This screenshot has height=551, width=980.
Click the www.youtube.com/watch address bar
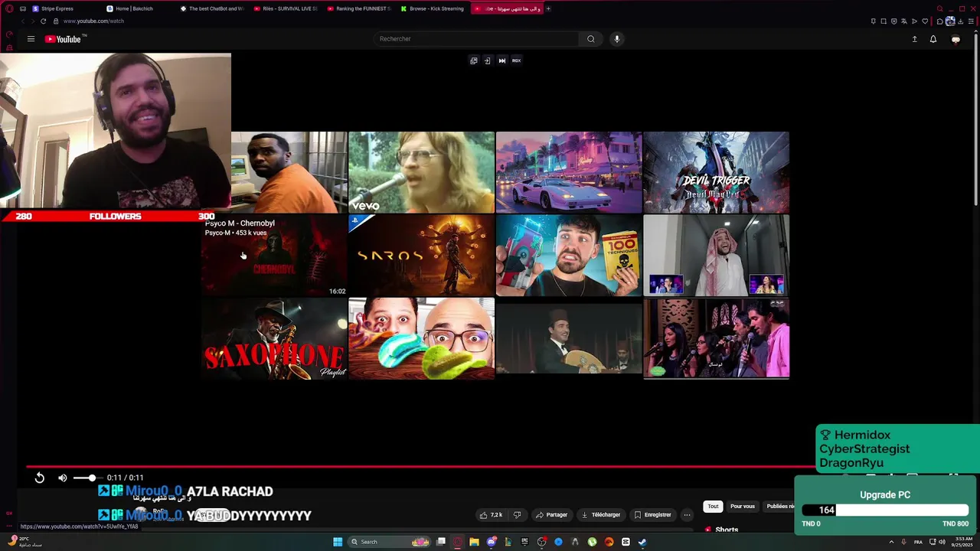pos(93,21)
